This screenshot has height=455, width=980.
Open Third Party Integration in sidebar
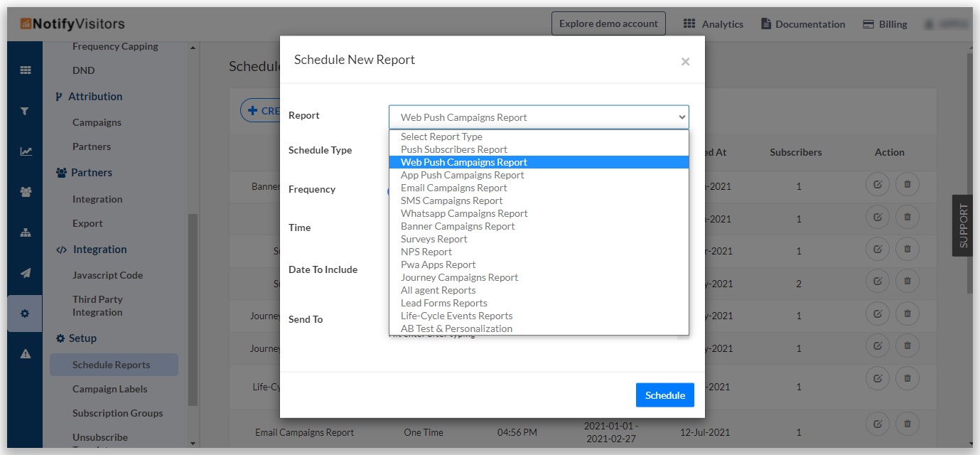coord(97,306)
